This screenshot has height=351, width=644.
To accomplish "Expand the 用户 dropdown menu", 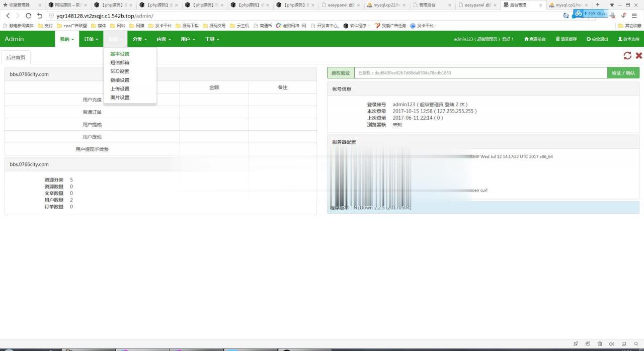I will (x=188, y=39).
